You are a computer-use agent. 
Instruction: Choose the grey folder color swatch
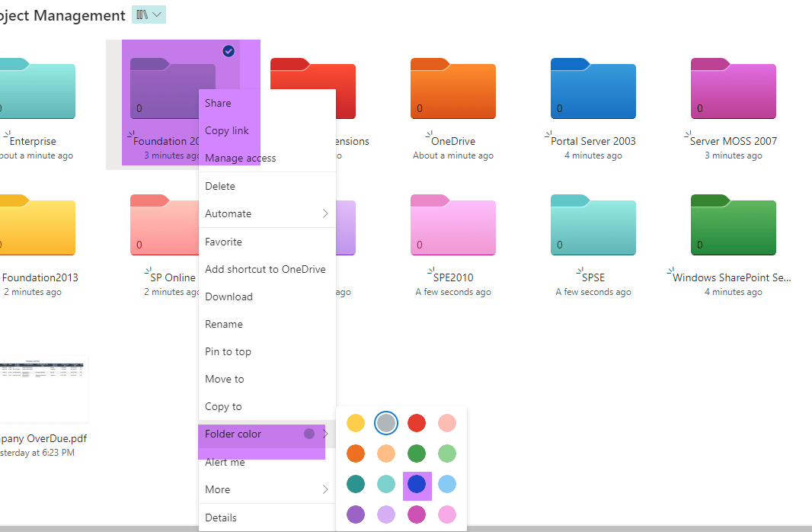point(385,423)
